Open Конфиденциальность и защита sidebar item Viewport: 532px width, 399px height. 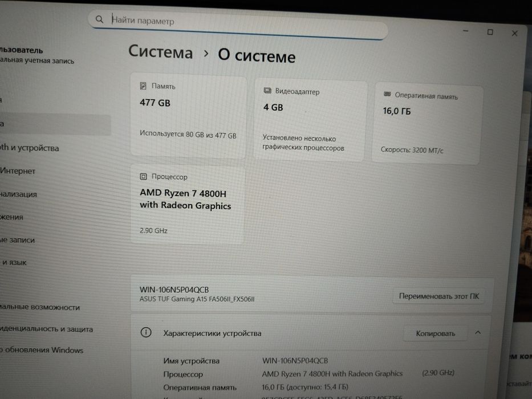coord(47,329)
